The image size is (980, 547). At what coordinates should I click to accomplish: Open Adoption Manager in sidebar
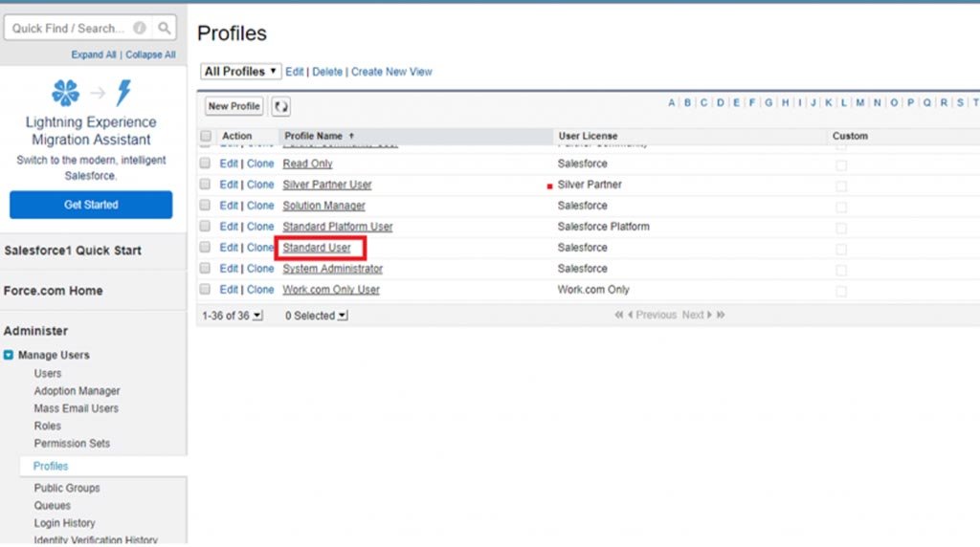(x=77, y=391)
